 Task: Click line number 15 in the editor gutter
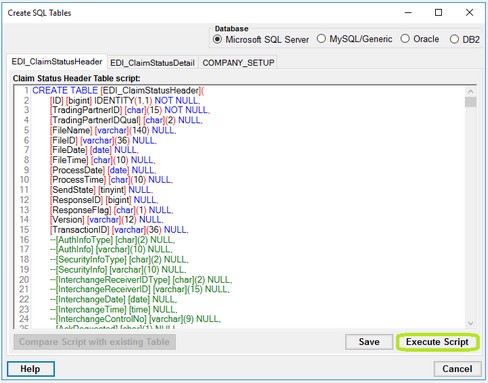click(24, 229)
